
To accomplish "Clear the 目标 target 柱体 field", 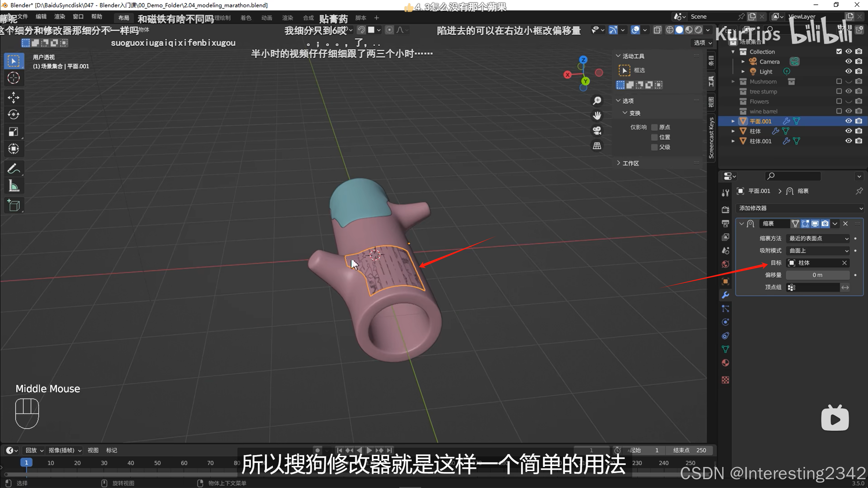I will click(x=844, y=263).
